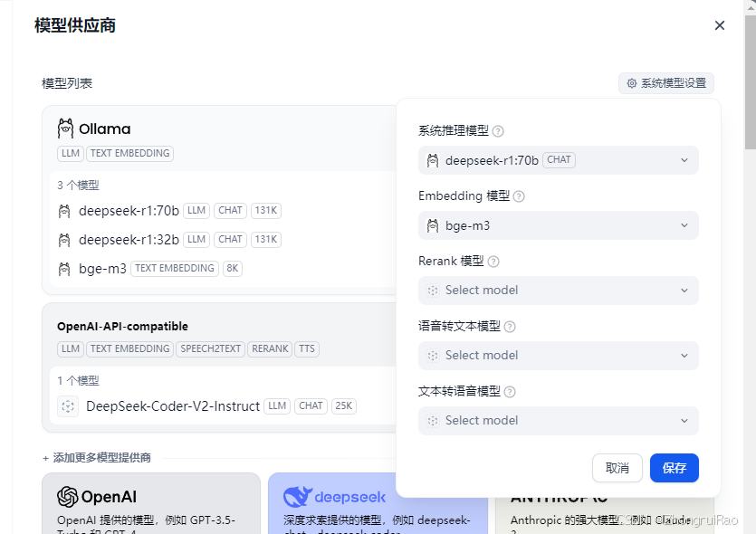Screen dimensions: 756x534
Task: Click the CHAT tag beside deepseek-r1:32b
Action: click(x=230, y=240)
